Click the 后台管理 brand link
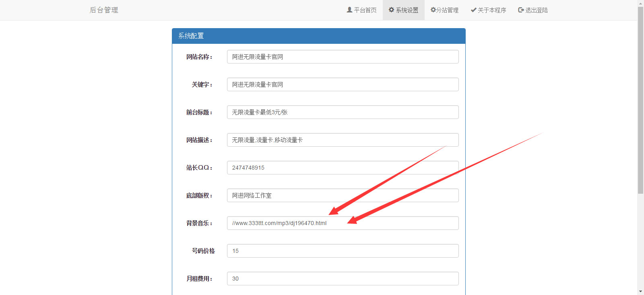Image resolution: width=644 pixels, height=295 pixels. pos(104,10)
